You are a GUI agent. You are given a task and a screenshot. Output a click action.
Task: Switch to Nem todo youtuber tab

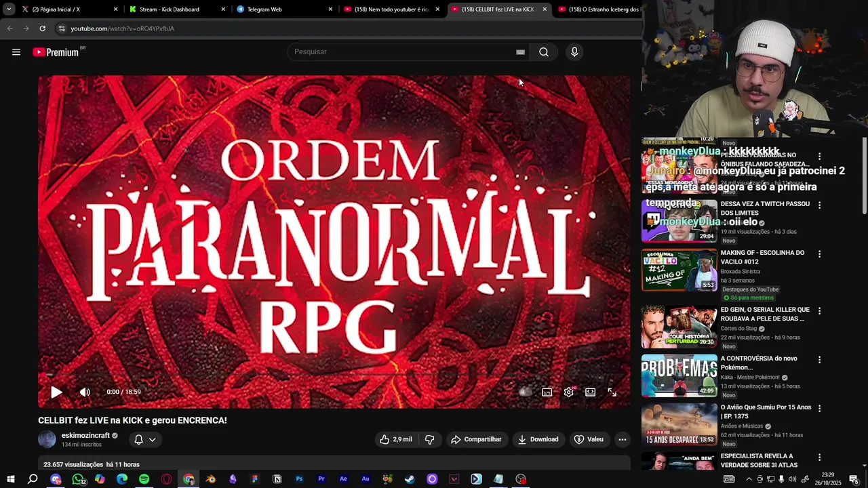[392, 9]
